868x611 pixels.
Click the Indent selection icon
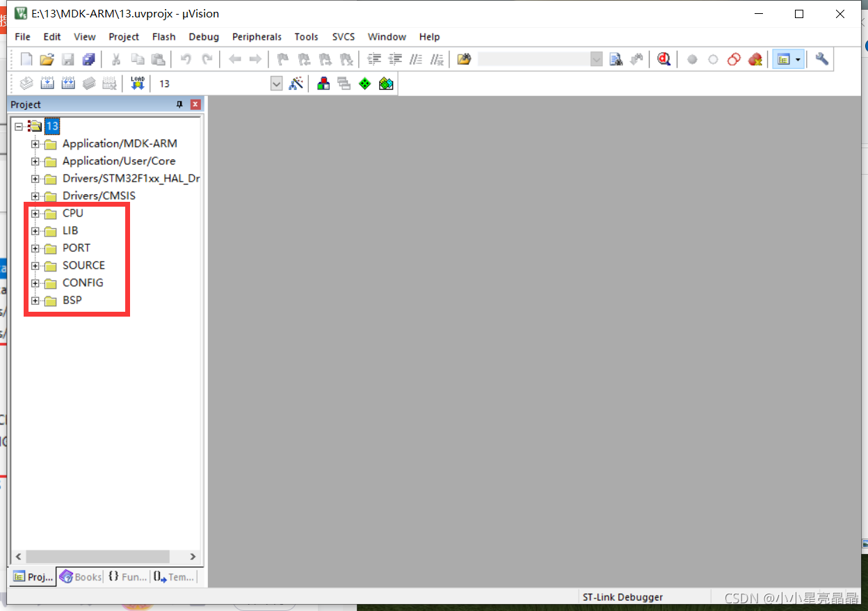[374, 59]
